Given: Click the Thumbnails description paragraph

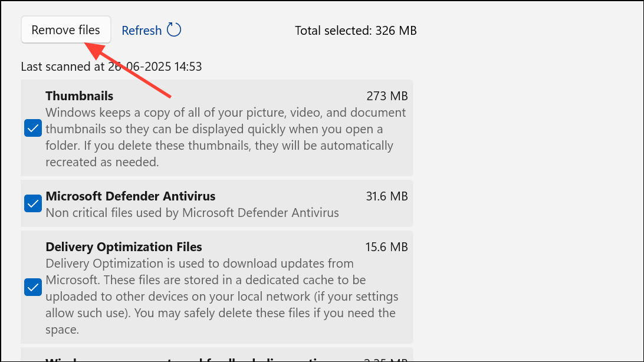Looking at the screenshot, I should (x=225, y=137).
